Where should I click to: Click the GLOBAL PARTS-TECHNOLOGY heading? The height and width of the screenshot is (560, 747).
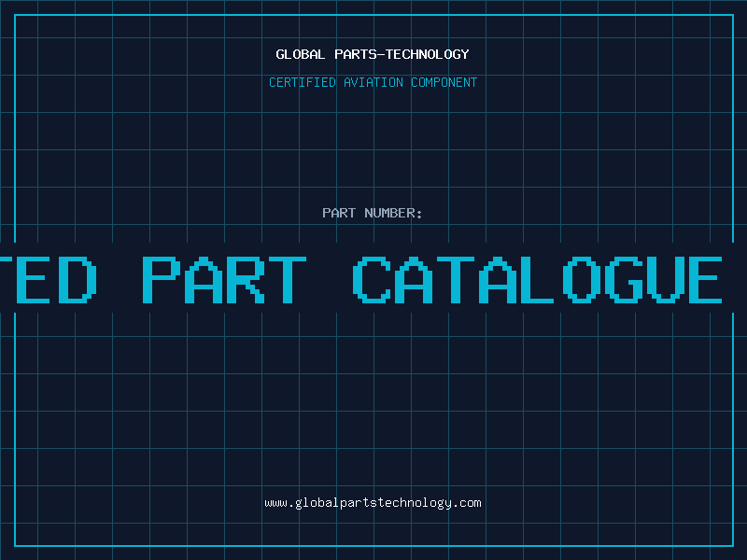(x=373, y=54)
